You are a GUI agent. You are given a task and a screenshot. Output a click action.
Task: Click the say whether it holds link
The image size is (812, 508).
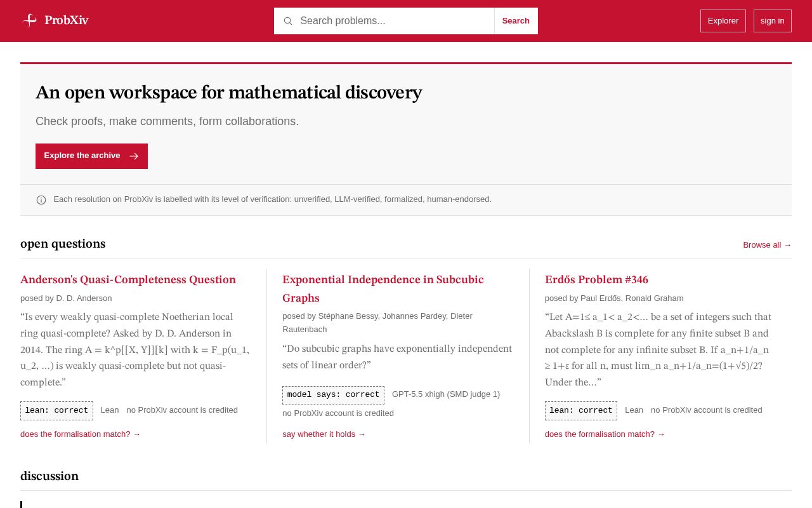tap(324, 434)
